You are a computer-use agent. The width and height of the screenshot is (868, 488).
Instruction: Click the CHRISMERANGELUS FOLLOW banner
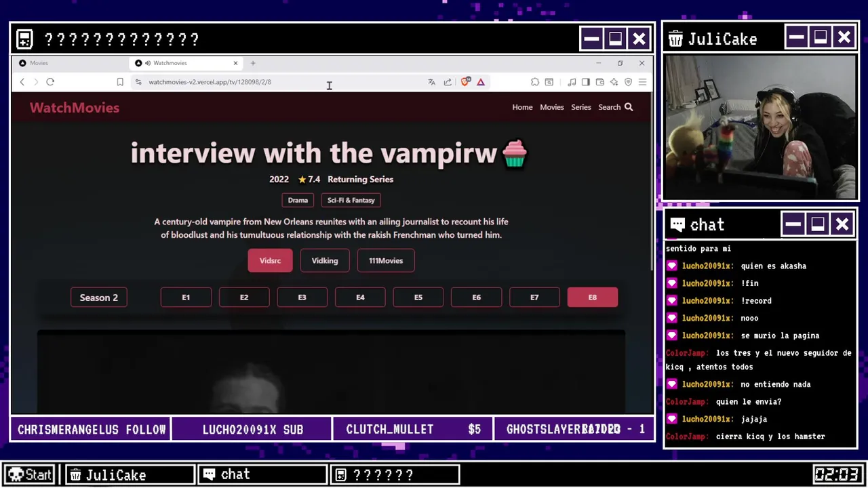[x=91, y=429]
